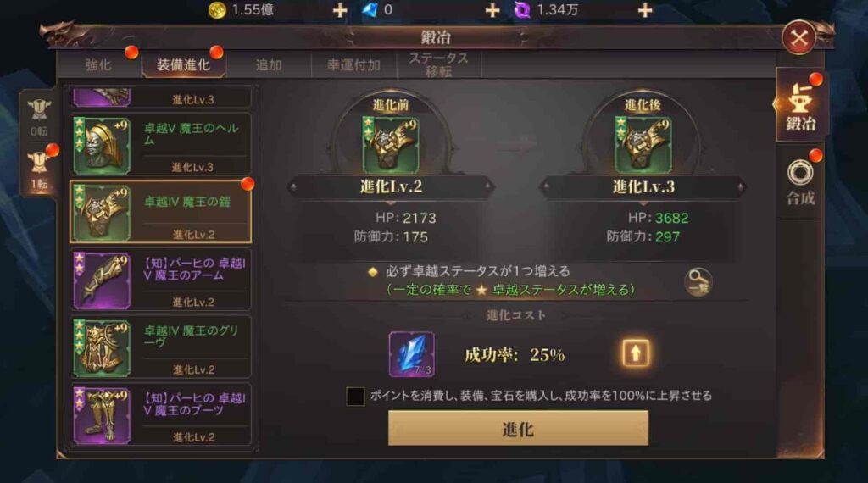Select 卓越IV 魔王のグリーヴ item

(160, 347)
